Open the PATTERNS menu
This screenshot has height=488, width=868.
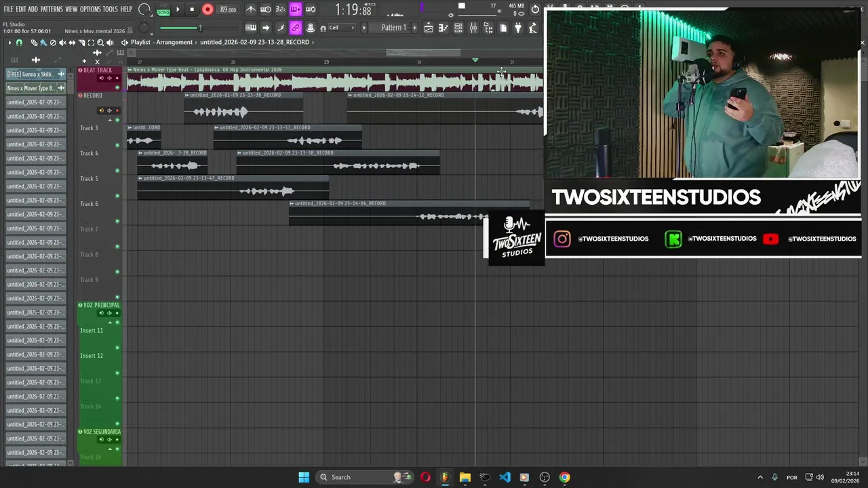pyautogui.click(x=52, y=9)
